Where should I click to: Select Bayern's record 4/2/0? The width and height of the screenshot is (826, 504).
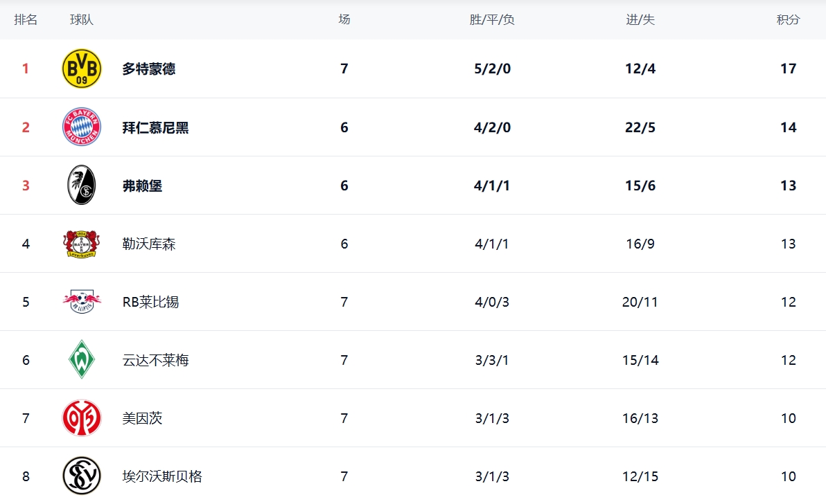click(492, 127)
